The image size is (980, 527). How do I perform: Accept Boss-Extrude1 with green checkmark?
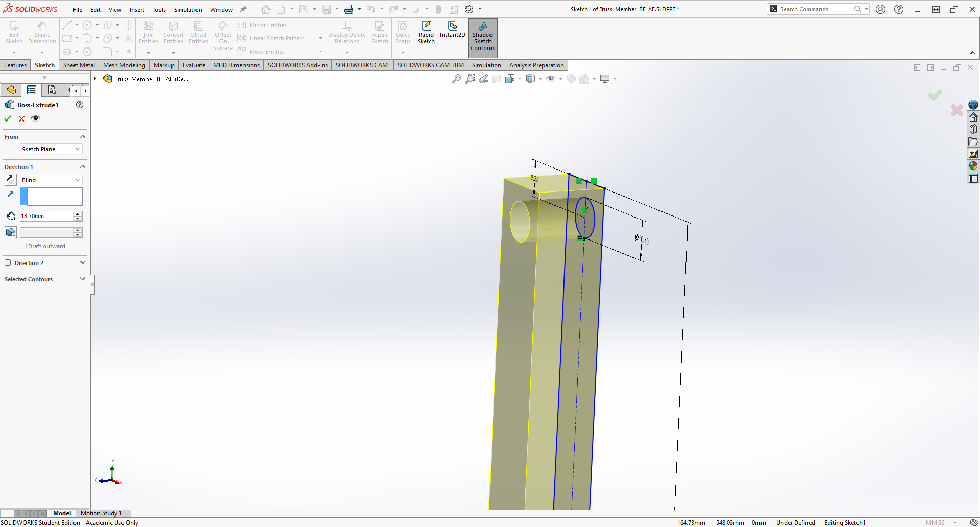(8, 118)
